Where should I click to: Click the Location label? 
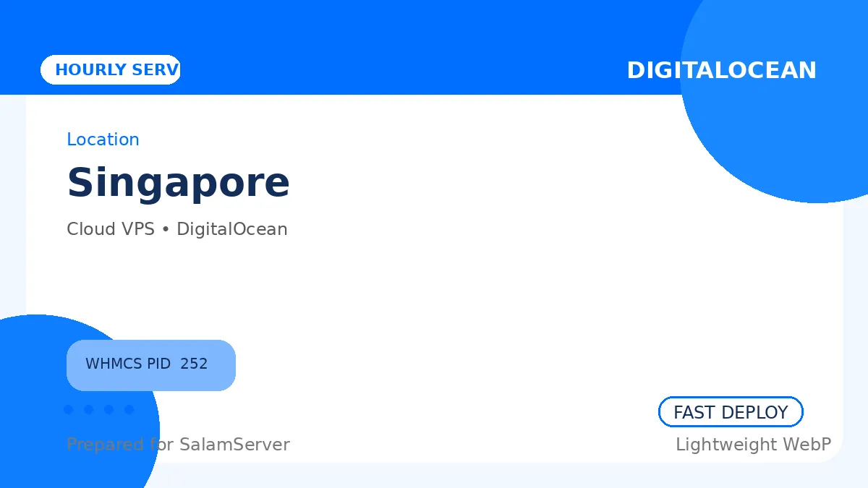coord(103,140)
